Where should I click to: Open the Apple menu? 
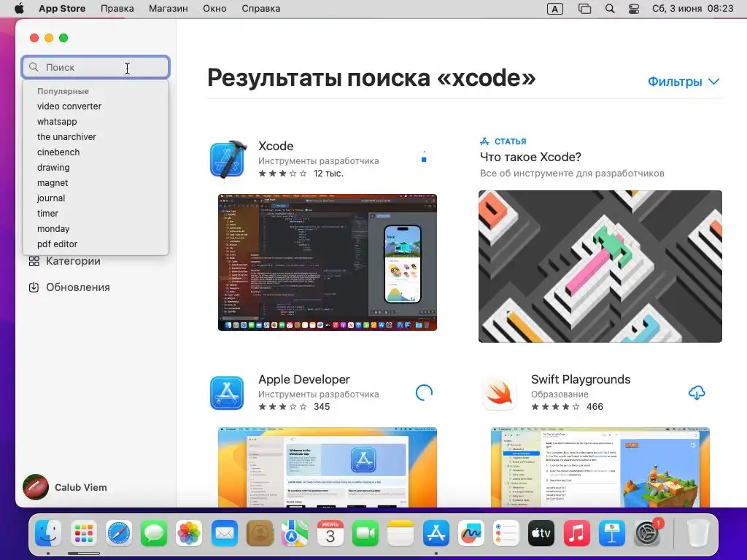[x=19, y=9]
